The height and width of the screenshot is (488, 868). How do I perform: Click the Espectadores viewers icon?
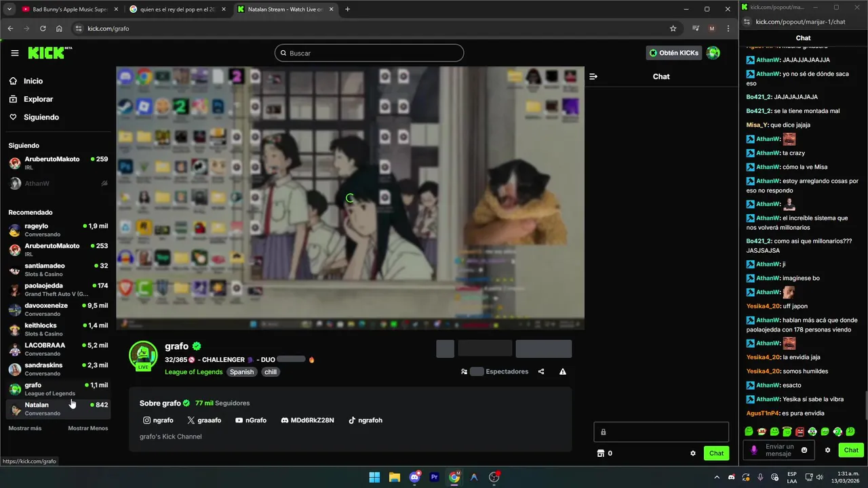[x=464, y=371]
